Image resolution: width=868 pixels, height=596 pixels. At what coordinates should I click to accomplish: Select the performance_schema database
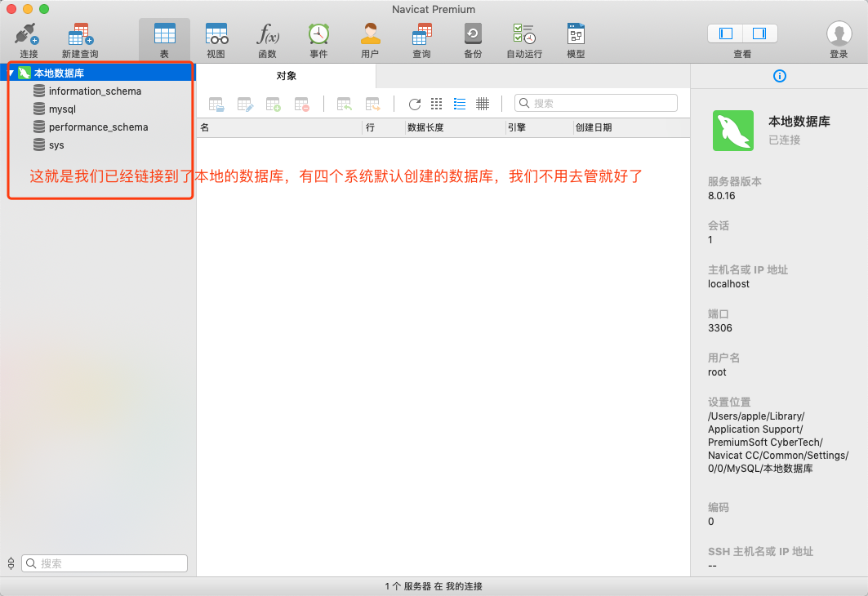[x=98, y=127]
